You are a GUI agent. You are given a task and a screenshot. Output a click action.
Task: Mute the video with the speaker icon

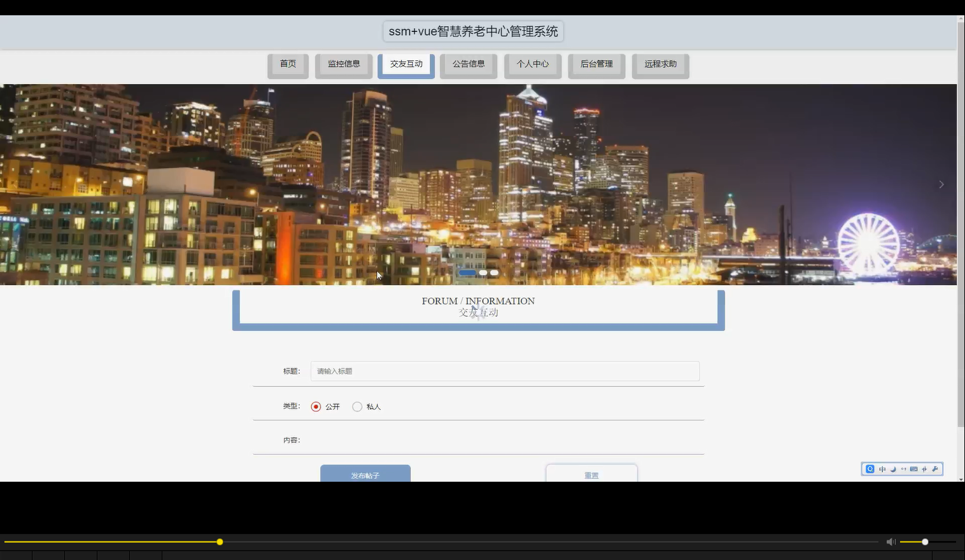891,542
